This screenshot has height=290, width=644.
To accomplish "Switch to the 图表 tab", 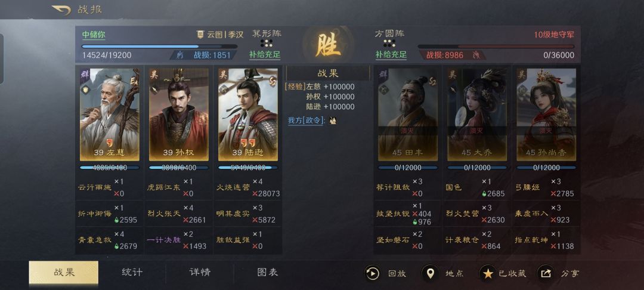I will [x=267, y=272].
